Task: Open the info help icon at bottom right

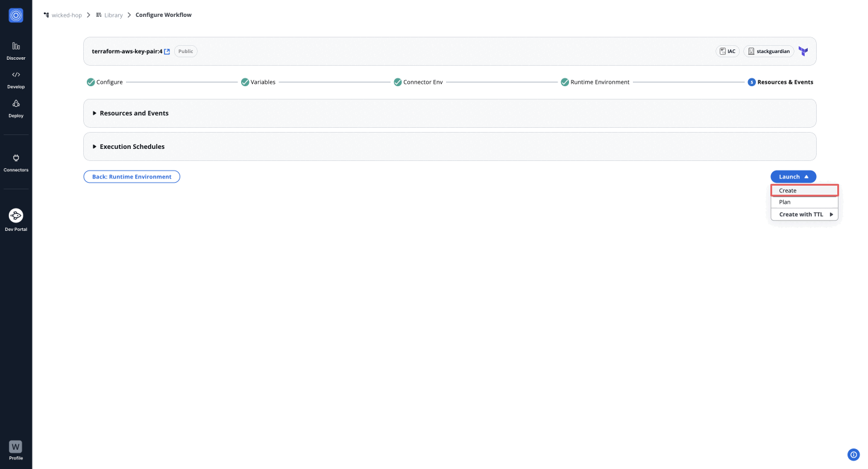Action: (853, 455)
